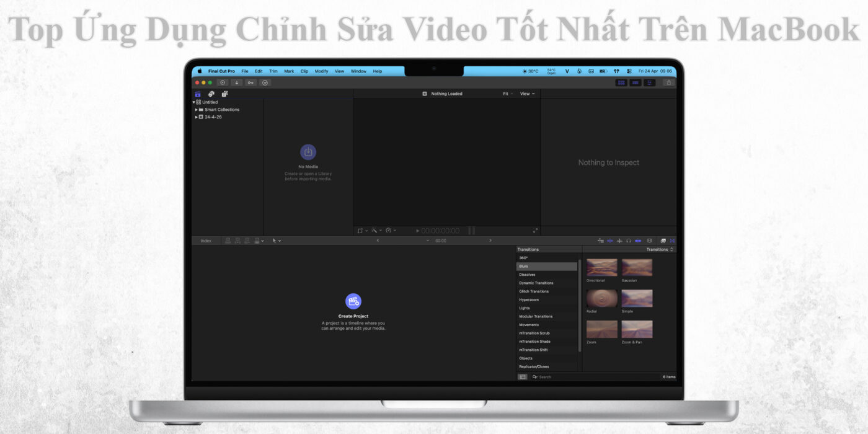Open the overwrite edit options dropdown arrow
868x434 pixels.
pos(262,241)
